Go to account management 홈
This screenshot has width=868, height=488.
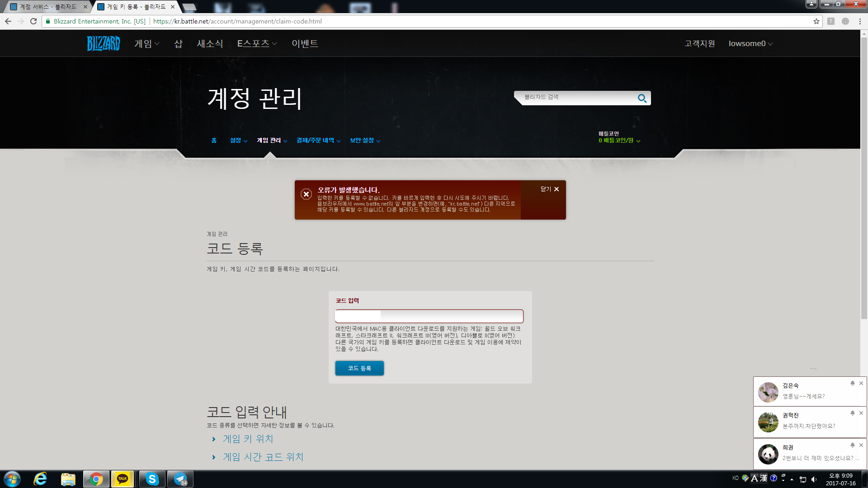click(214, 141)
